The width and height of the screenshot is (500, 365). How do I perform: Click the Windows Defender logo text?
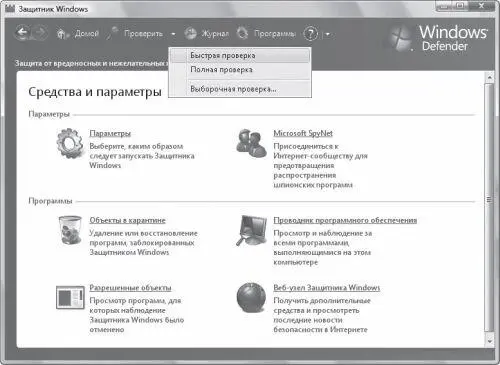coord(453,38)
